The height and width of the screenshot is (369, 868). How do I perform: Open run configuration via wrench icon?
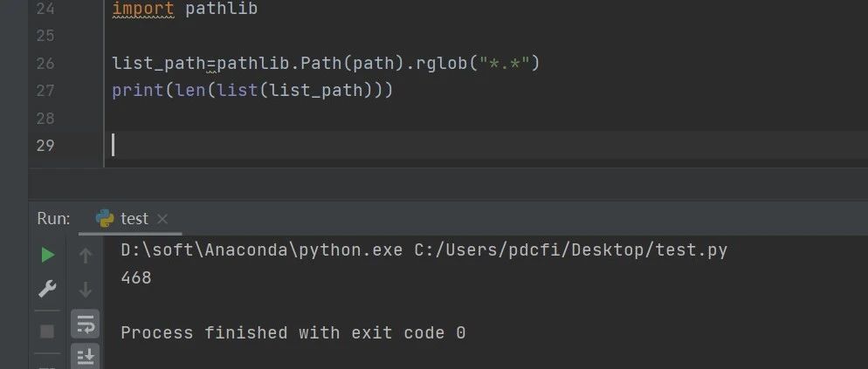click(47, 289)
